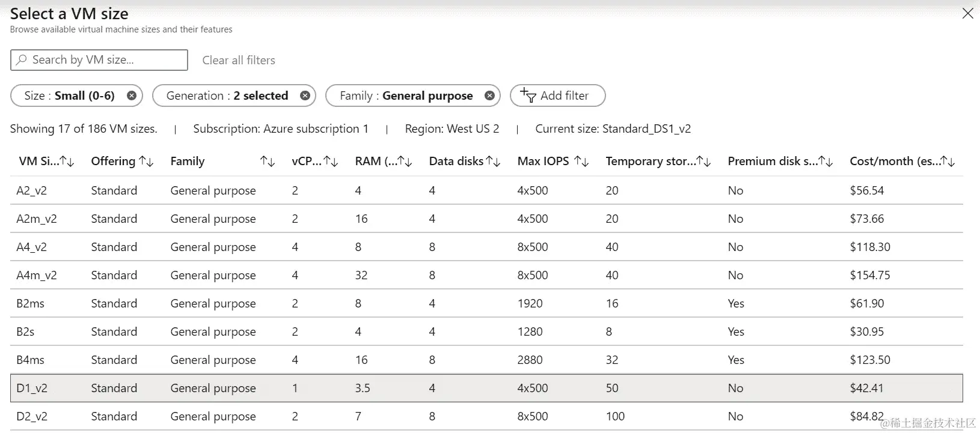
Task: Focus the Search by VM size field
Action: tap(99, 60)
